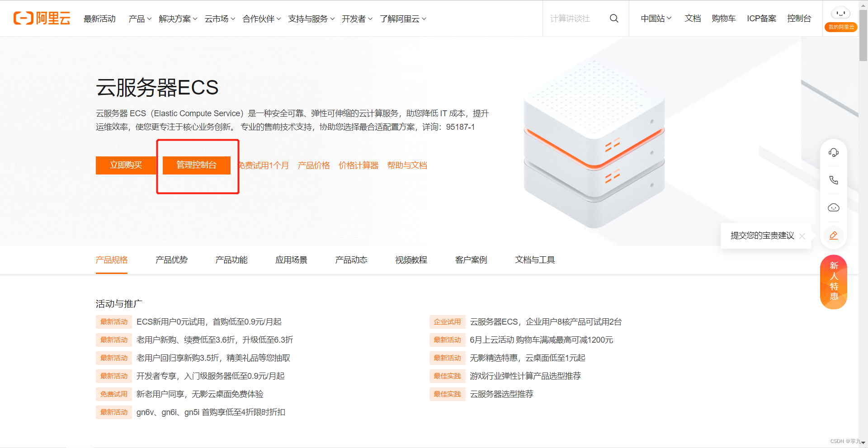Viewport: 868px width, 448px height.
Task: Switch to the 视频教程 tab
Action: click(x=410, y=260)
